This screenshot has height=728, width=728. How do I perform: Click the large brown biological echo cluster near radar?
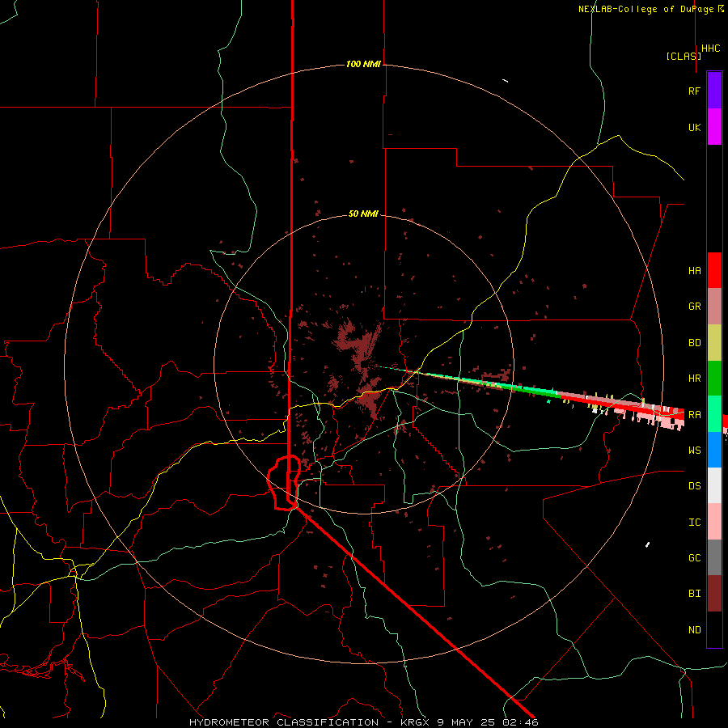pos(360,346)
